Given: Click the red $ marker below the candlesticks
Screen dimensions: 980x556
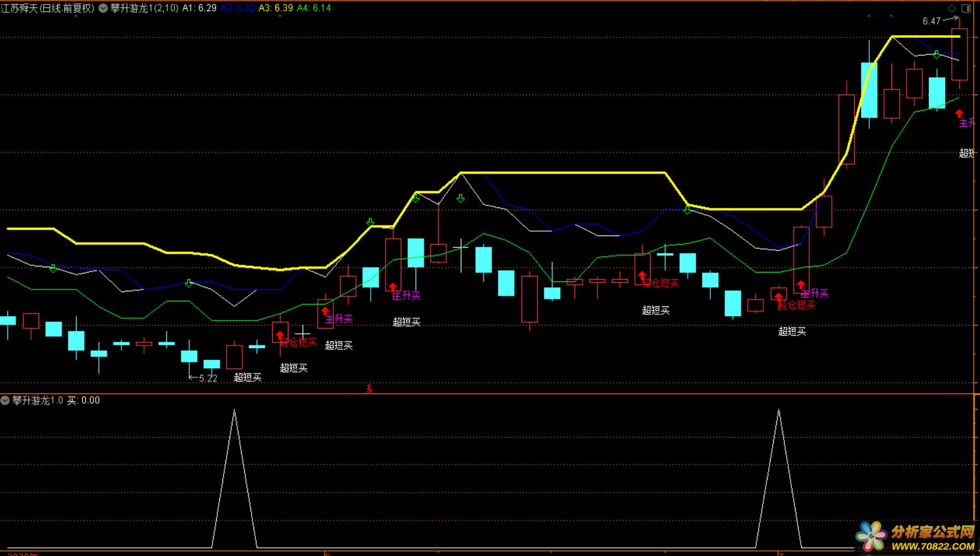Looking at the screenshot, I should [x=369, y=389].
